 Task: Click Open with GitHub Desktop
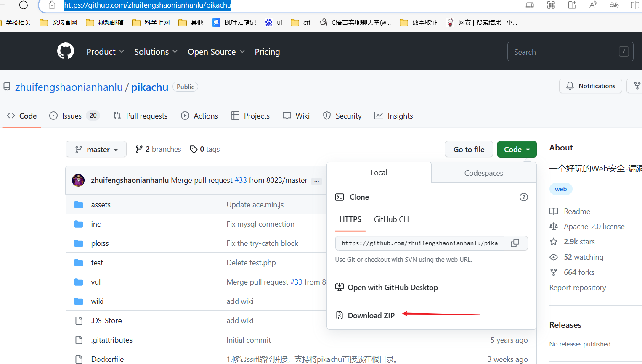point(387,288)
